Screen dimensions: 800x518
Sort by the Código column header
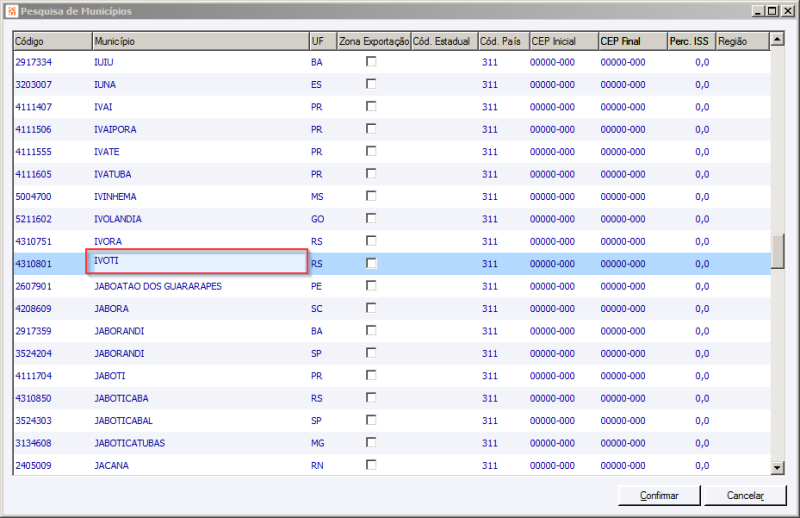point(53,41)
